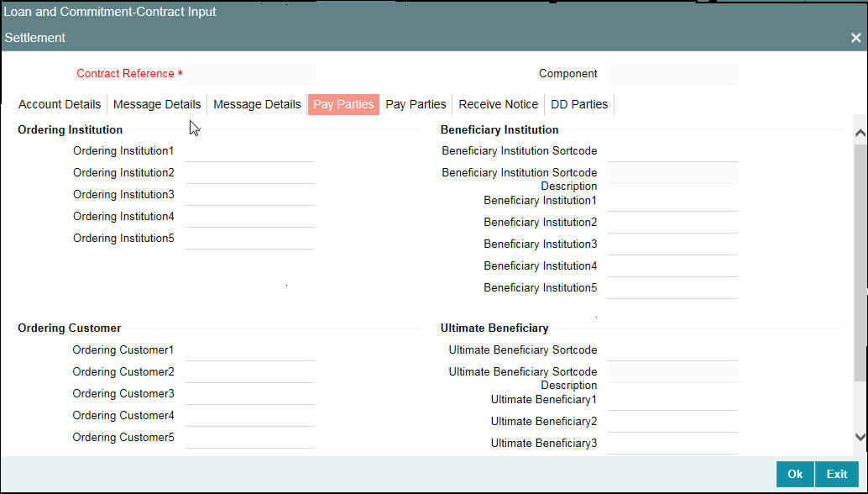Click the scrollbar down arrow
The width and height of the screenshot is (868, 494).
(x=860, y=436)
